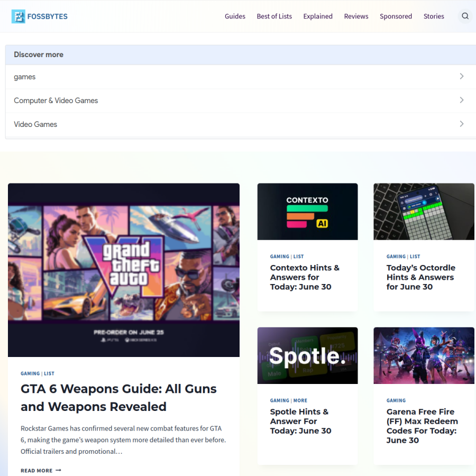
Task: Open the GTA 6 Weapons Guide headline
Action: coord(118,398)
